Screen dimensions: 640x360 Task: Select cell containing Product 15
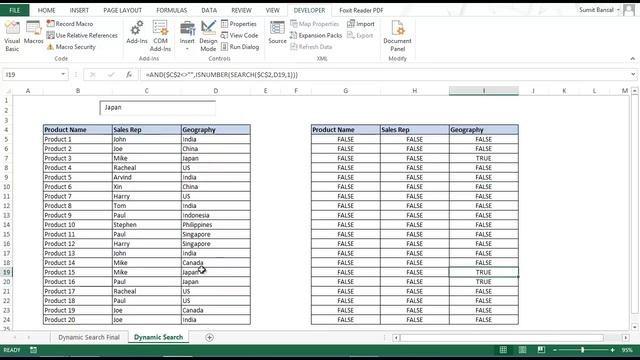[x=78, y=272]
